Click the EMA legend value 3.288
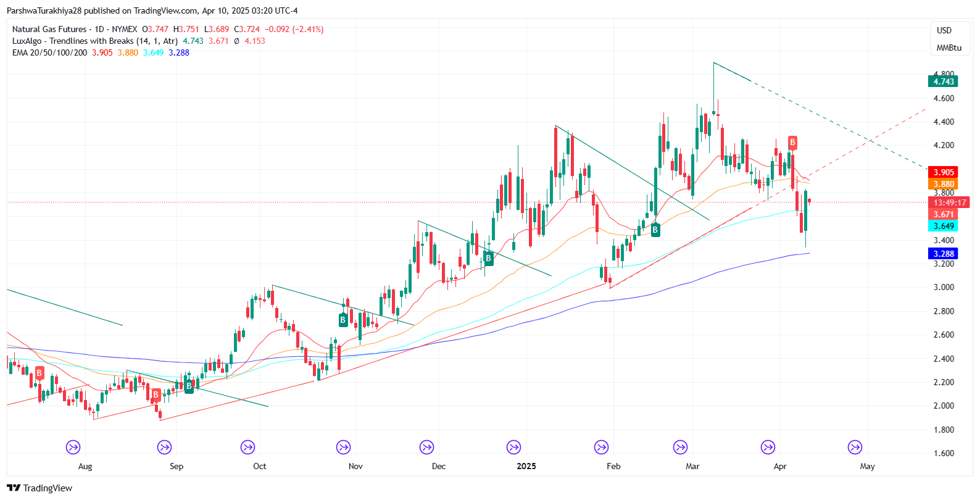Viewport: 980px width, 500px height. point(179,52)
